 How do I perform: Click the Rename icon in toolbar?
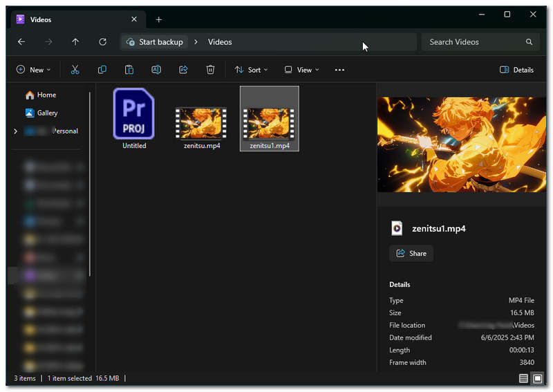[156, 70]
